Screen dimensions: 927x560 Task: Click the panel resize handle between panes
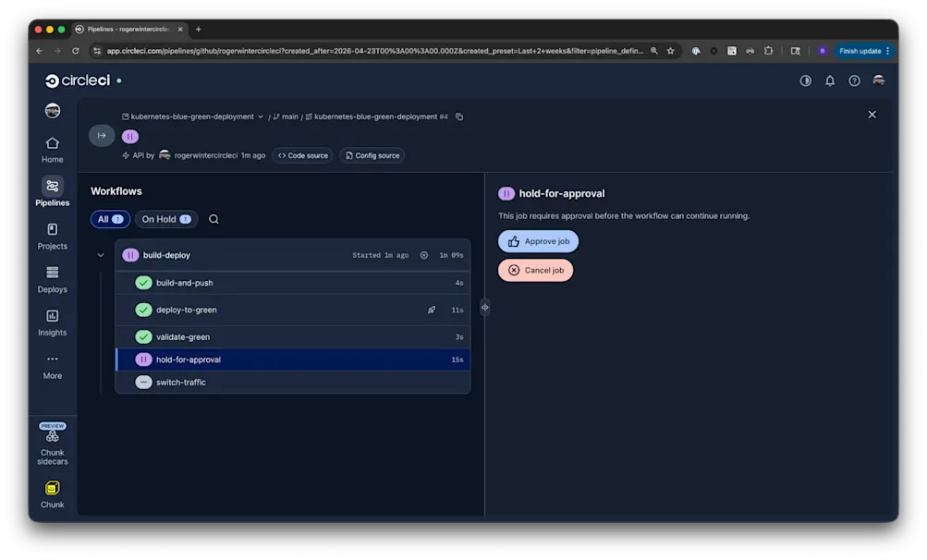tap(485, 308)
